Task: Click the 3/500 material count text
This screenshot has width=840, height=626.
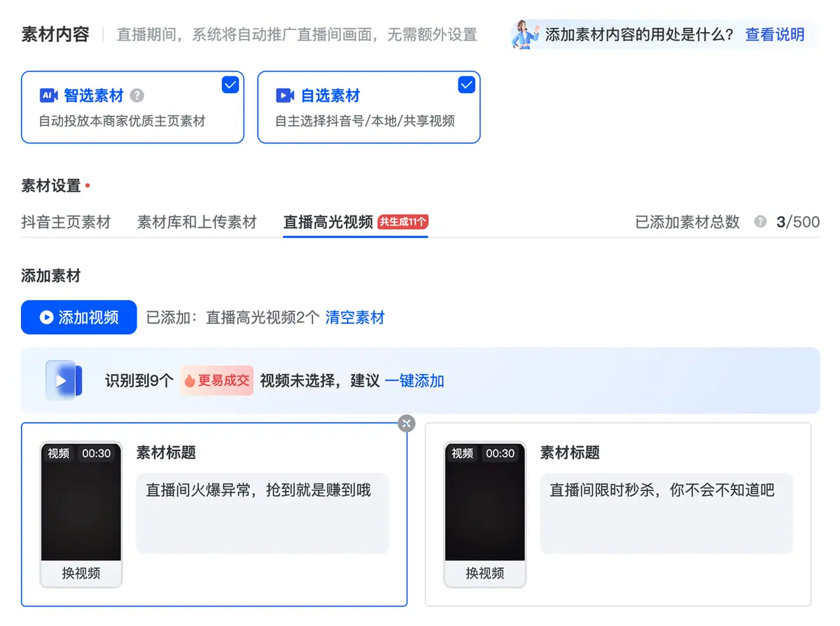Action: point(798,222)
